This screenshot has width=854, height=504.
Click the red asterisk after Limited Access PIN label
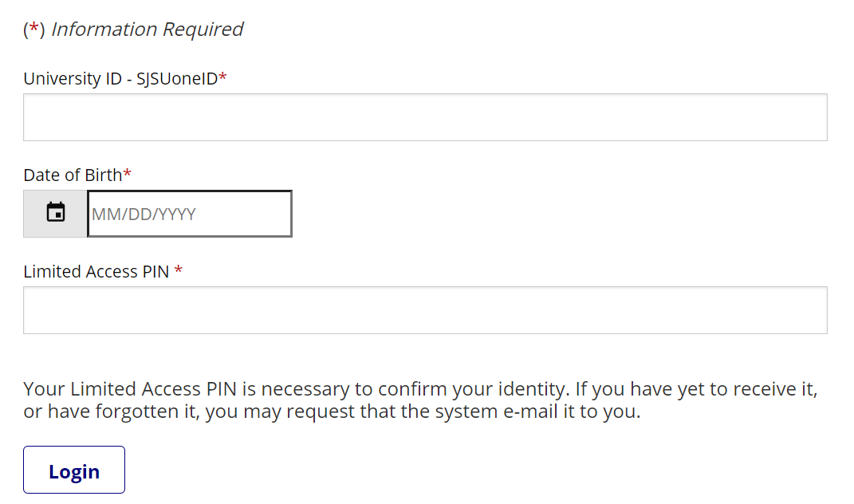tap(179, 271)
